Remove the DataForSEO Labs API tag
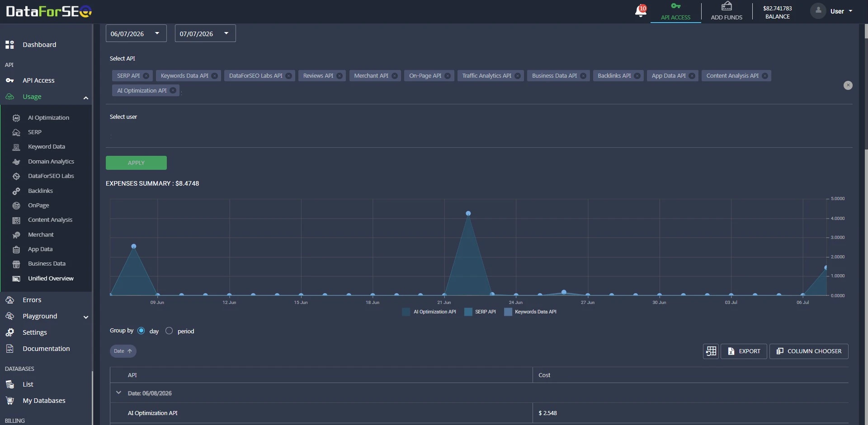Image resolution: width=868 pixels, height=425 pixels. tap(288, 76)
